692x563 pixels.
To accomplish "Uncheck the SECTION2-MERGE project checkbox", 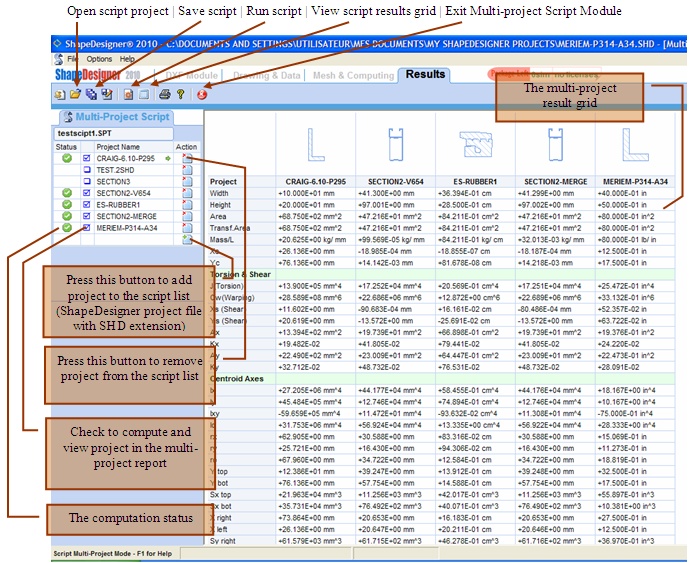I will click(87, 216).
